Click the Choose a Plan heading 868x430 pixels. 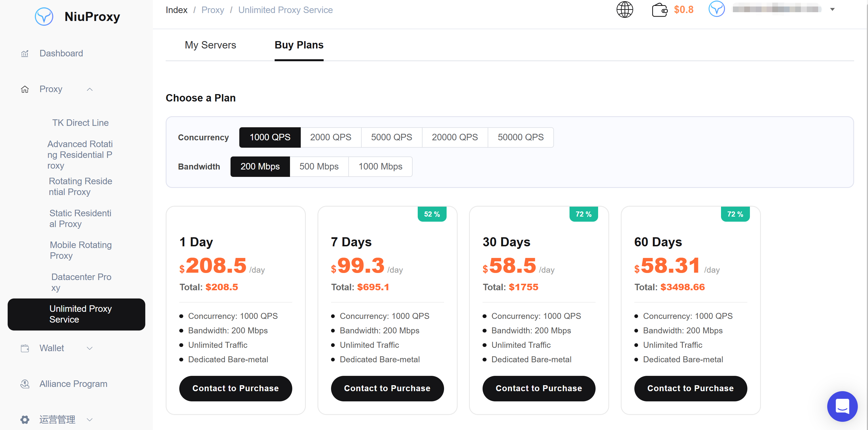pos(201,98)
